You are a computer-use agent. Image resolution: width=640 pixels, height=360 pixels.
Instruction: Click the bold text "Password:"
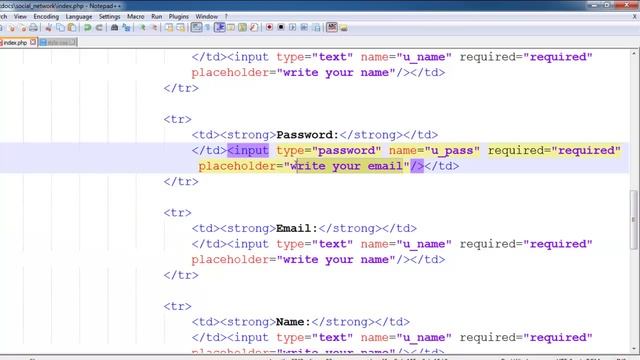308,135
